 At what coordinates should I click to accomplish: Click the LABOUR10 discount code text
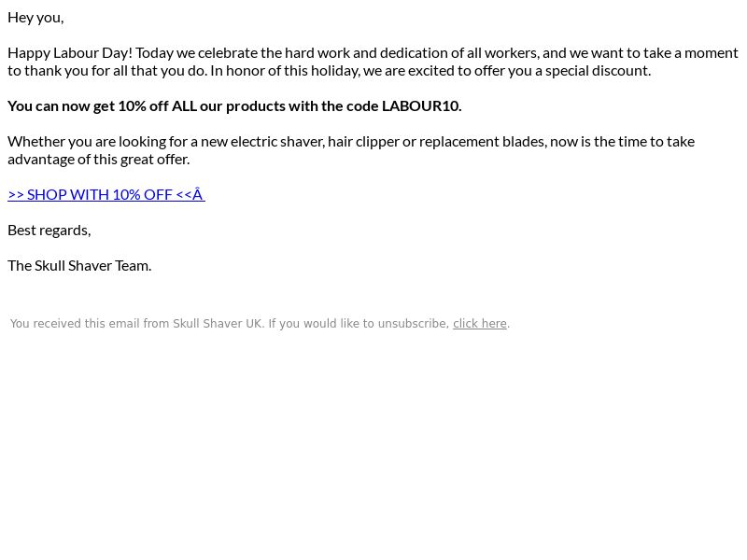[x=422, y=105]
